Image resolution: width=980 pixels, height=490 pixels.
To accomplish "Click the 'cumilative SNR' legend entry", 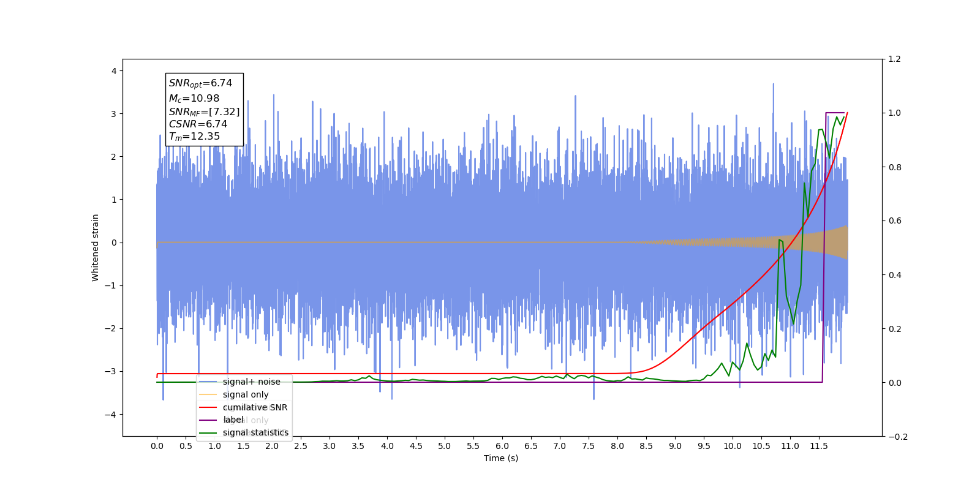I will tap(255, 407).
